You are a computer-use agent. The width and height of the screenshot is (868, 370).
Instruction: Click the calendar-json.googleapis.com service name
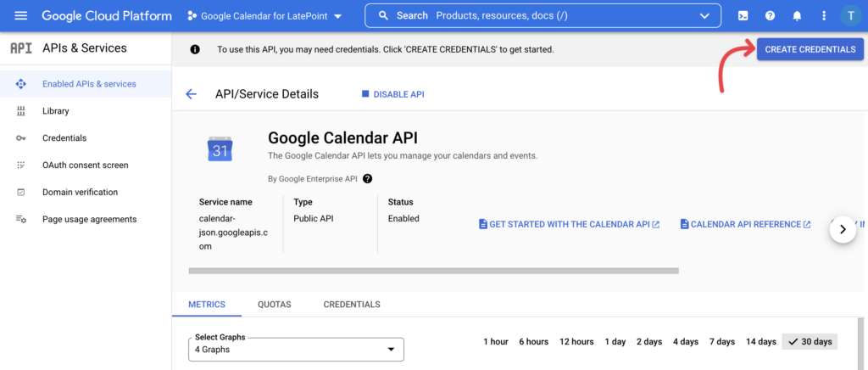tap(233, 233)
